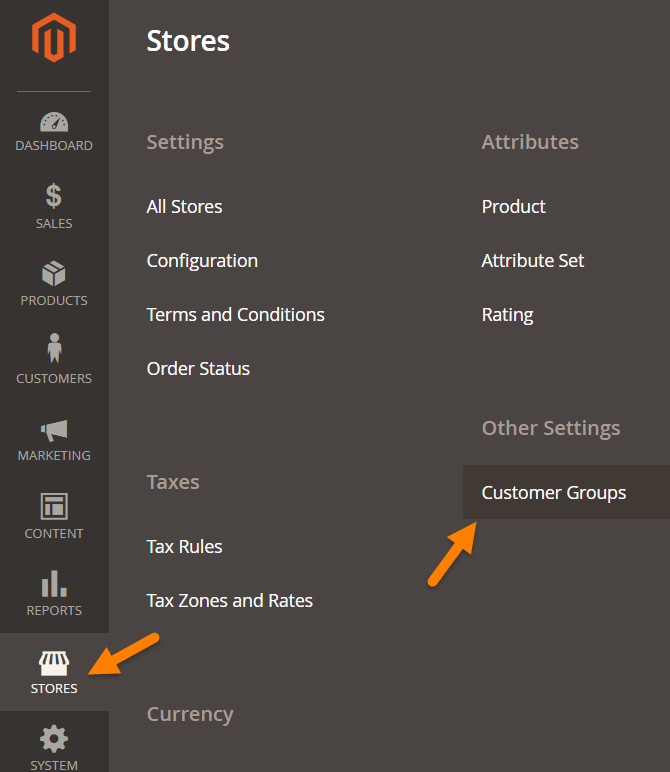
Task: Select Attribute Set link
Action: pyautogui.click(x=532, y=261)
